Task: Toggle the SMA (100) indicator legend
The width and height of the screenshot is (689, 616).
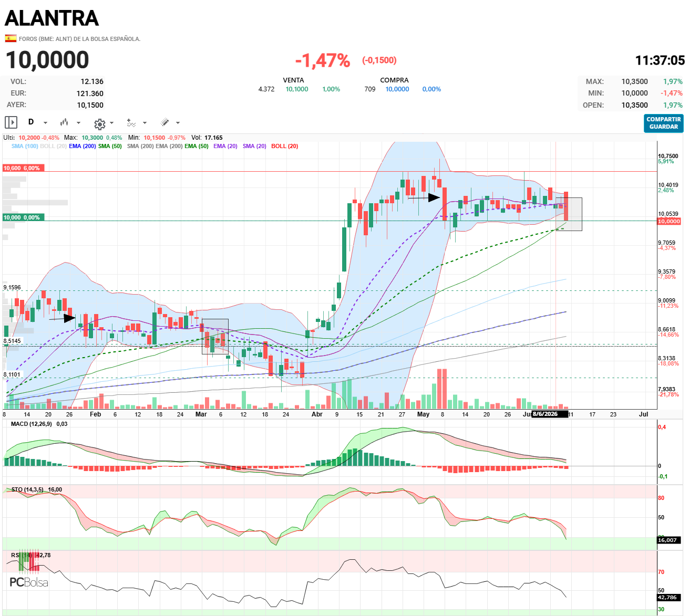Action: point(25,146)
